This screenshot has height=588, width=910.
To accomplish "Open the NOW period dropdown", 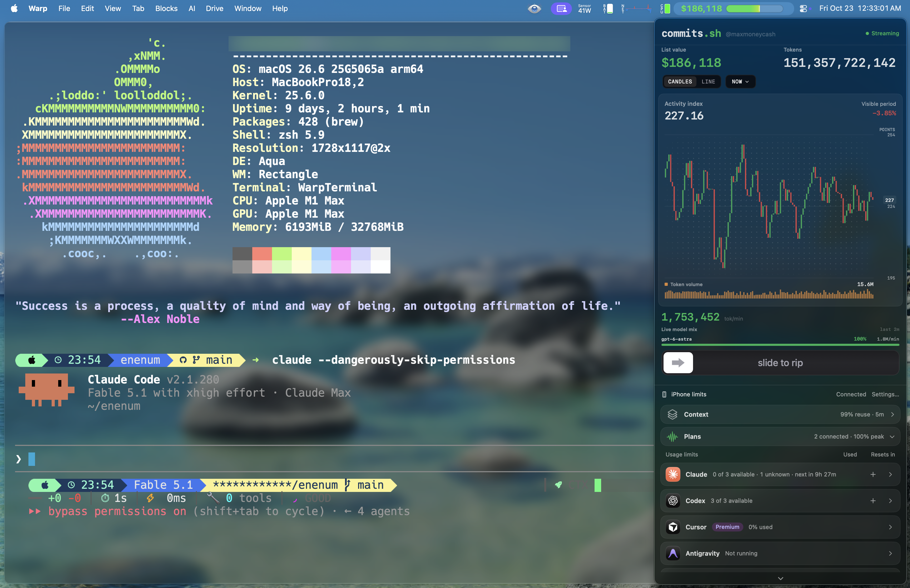I will pyautogui.click(x=740, y=82).
